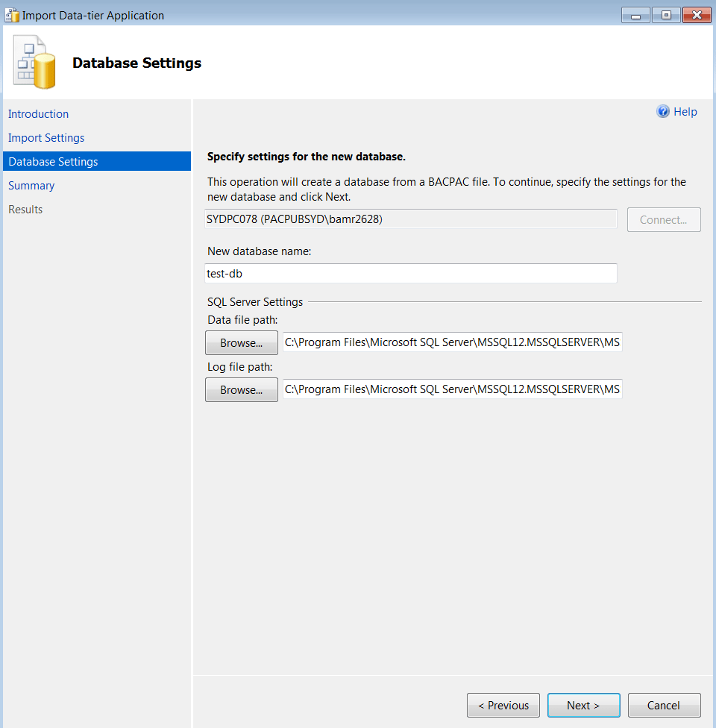Focus the New database name field

tap(410, 274)
